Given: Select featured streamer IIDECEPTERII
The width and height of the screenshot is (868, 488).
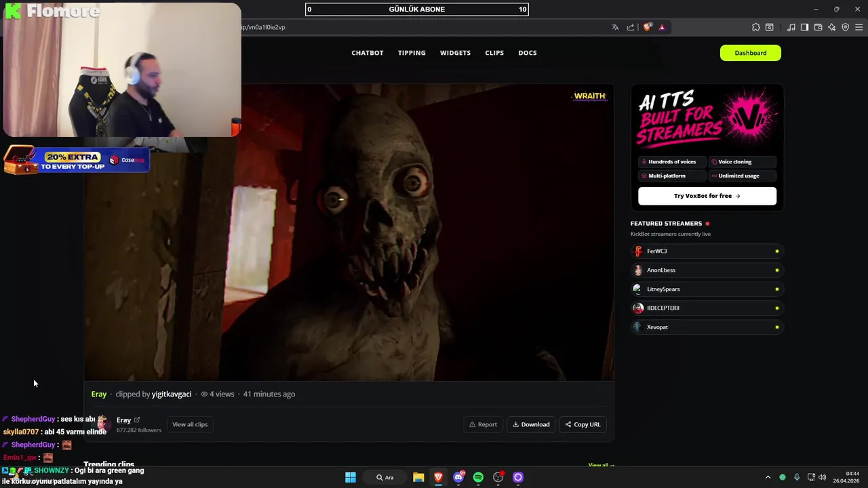Looking at the screenshot, I should pos(707,308).
